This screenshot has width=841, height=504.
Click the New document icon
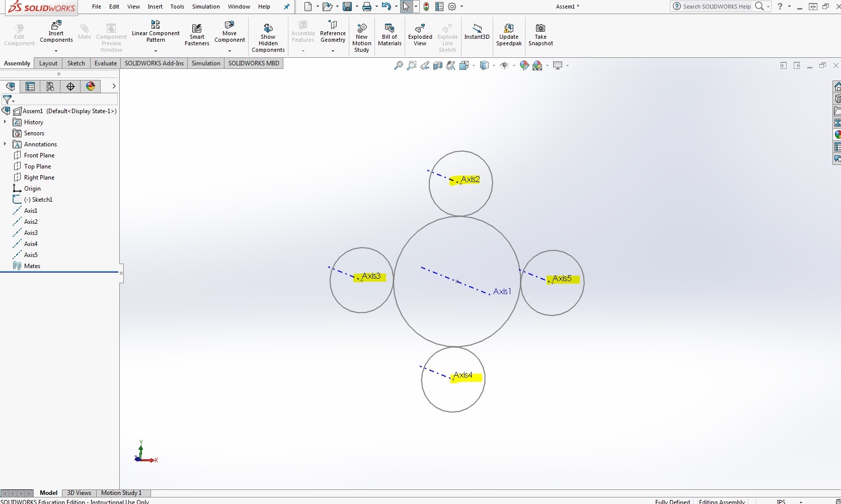[x=308, y=7]
